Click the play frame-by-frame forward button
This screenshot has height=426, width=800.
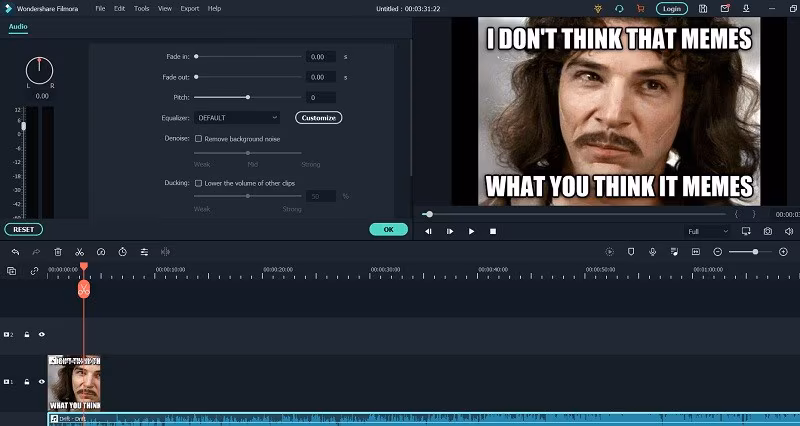[x=449, y=231]
